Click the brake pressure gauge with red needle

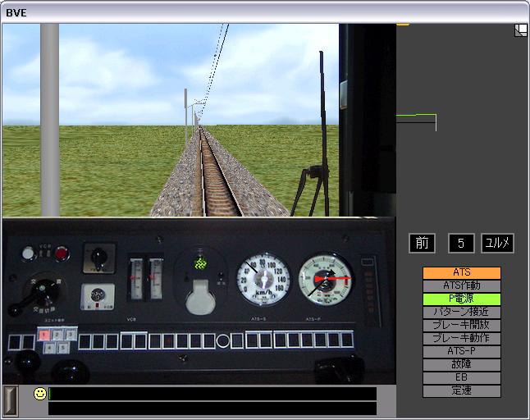click(x=326, y=280)
